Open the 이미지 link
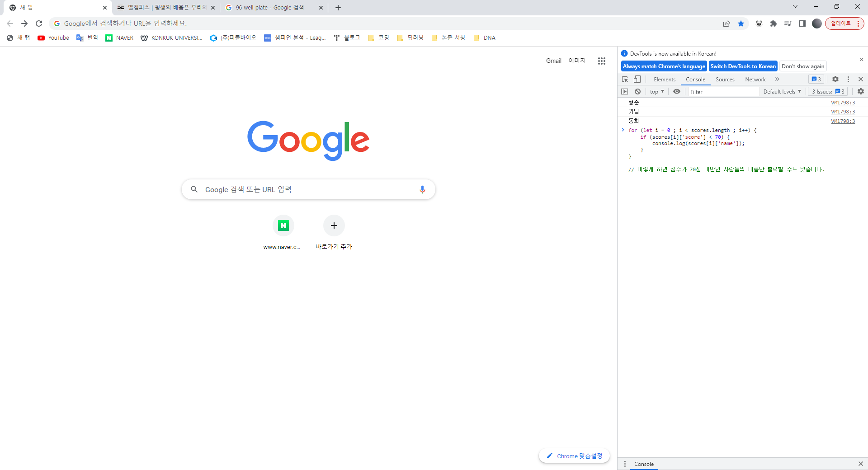This screenshot has width=868, height=470. [x=577, y=61]
